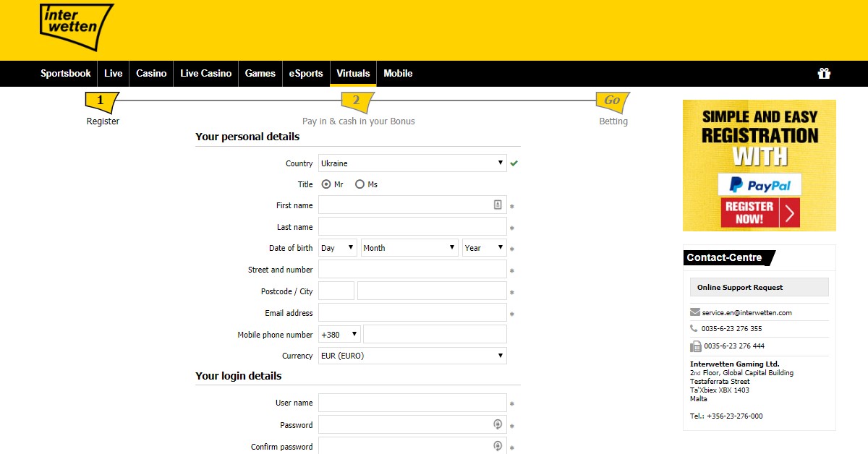Click the 0035-6-23 276 355 phone number

[731, 329]
